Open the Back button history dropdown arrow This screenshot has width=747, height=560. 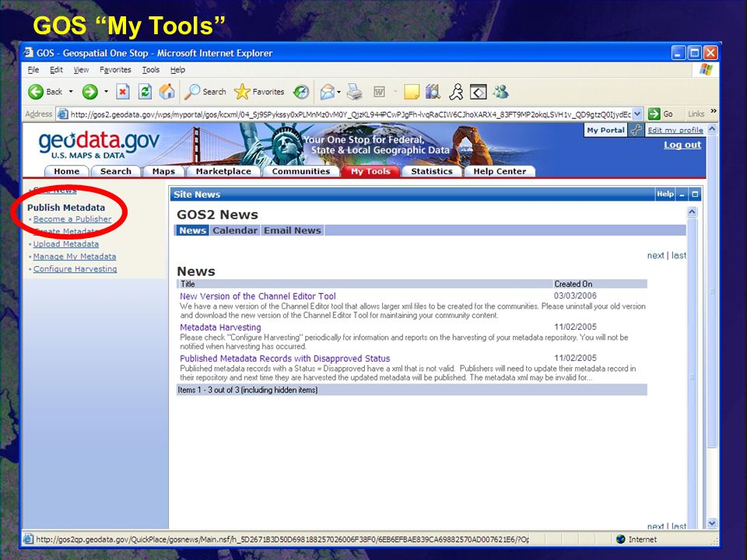[x=71, y=92]
